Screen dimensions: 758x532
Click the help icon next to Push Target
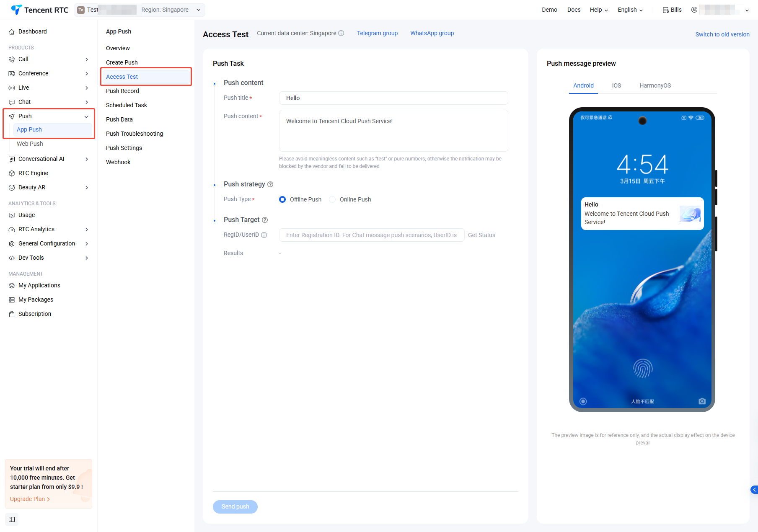click(x=265, y=220)
